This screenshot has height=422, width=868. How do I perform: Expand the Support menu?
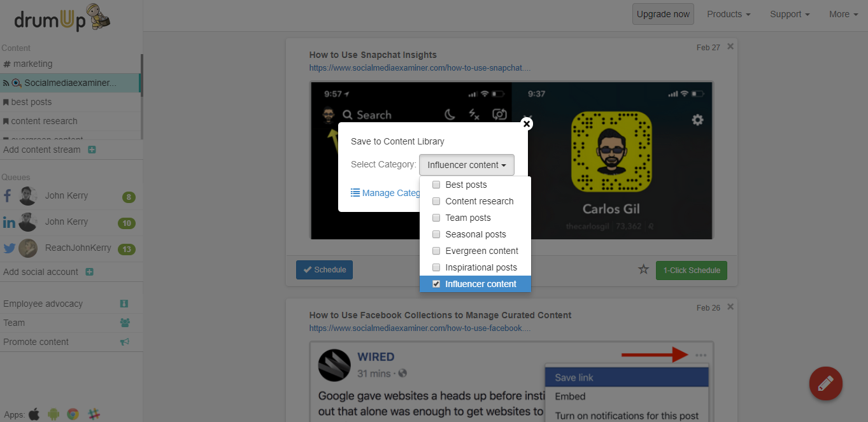[x=790, y=14]
